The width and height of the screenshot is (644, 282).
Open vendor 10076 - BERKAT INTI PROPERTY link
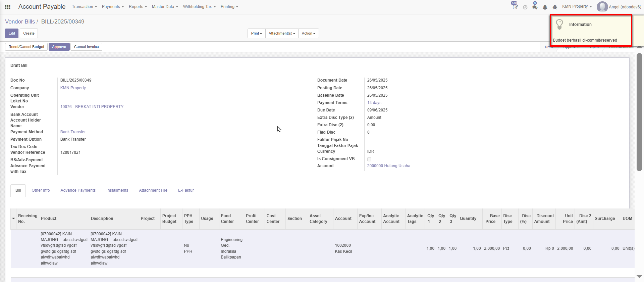(x=92, y=107)
